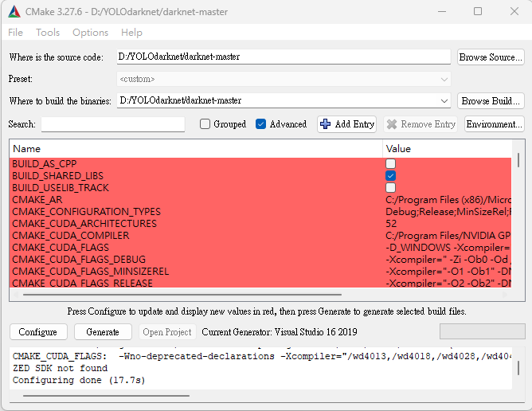Click the CMAKE_CUDA_COMPILER value path cell

[448, 236]
